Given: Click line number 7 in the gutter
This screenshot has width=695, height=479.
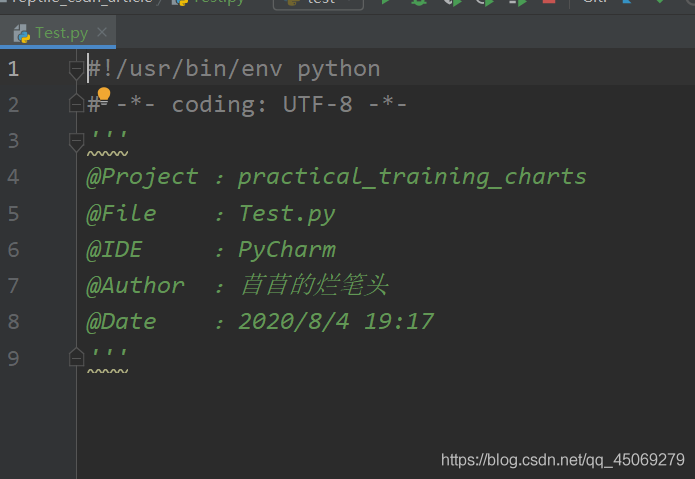Looking at the screenshot, I should pos(13,286).
